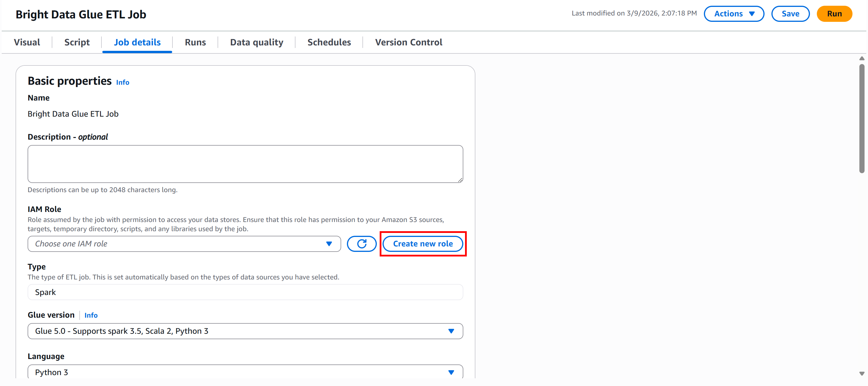Save the job configuration

pos(790,13)
